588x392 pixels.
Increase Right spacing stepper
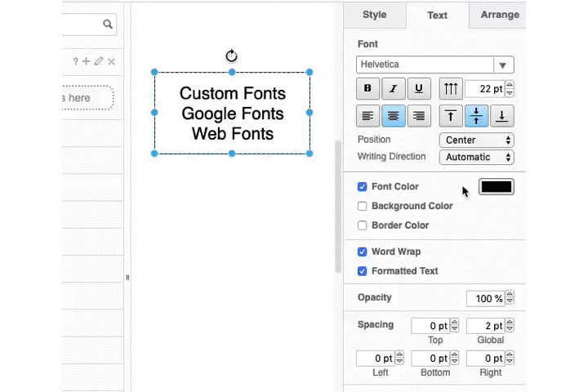[x=510, y=354]
